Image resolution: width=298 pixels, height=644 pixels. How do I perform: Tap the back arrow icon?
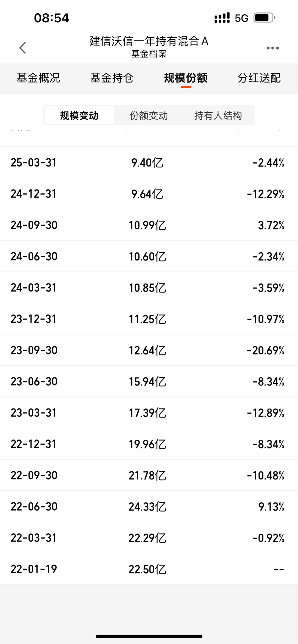[x=23, y=48]
